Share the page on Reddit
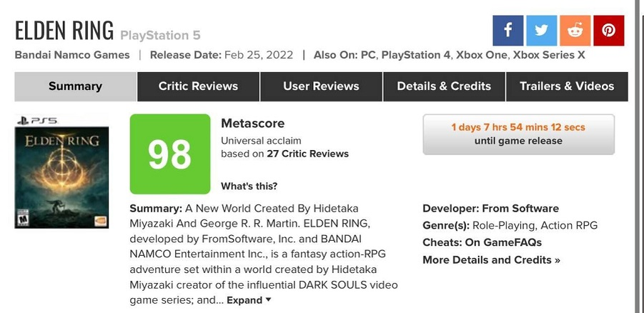 click(x=575, y=31)
